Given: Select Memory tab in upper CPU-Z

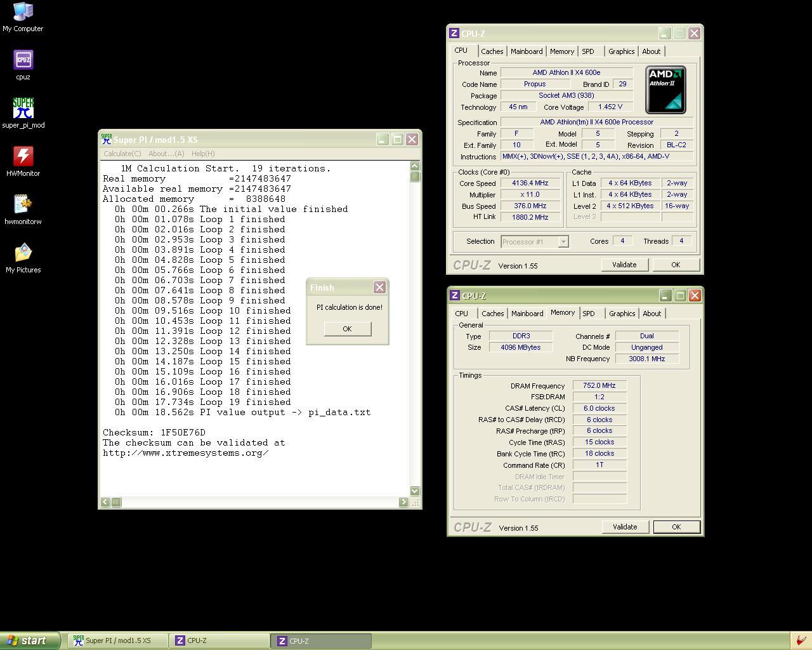Looking at the screenshot, I should (562, 51).
